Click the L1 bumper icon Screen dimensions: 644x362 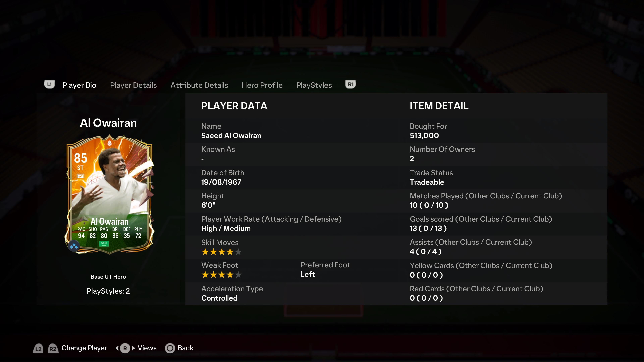click(x=49, y=84)
